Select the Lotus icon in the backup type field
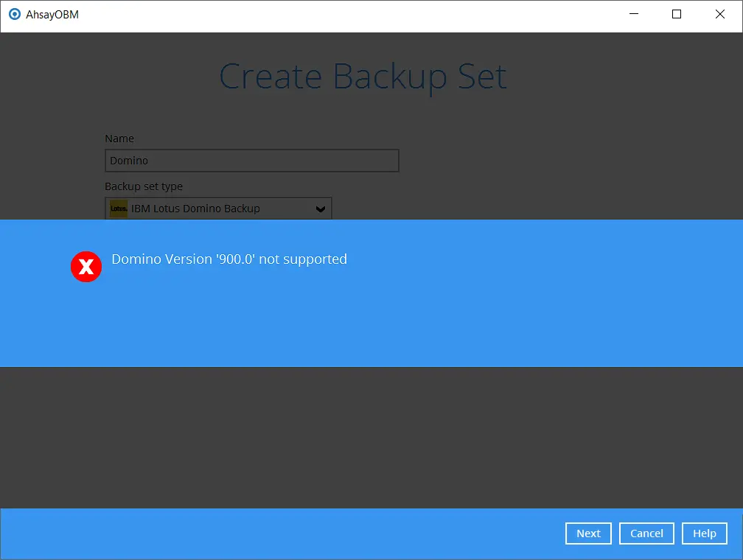This screenshot has width=743, height=560. tap(118, 209)
